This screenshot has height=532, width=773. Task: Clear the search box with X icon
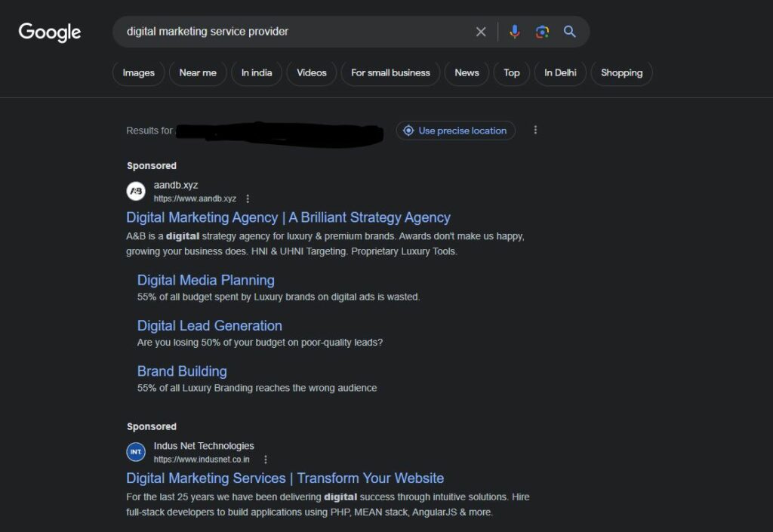pos(481,32)
